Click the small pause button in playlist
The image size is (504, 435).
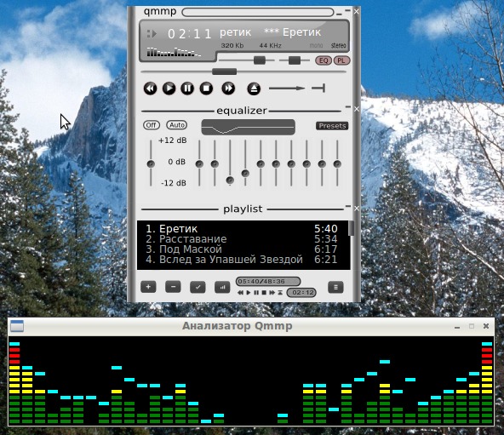pos(256,293)
